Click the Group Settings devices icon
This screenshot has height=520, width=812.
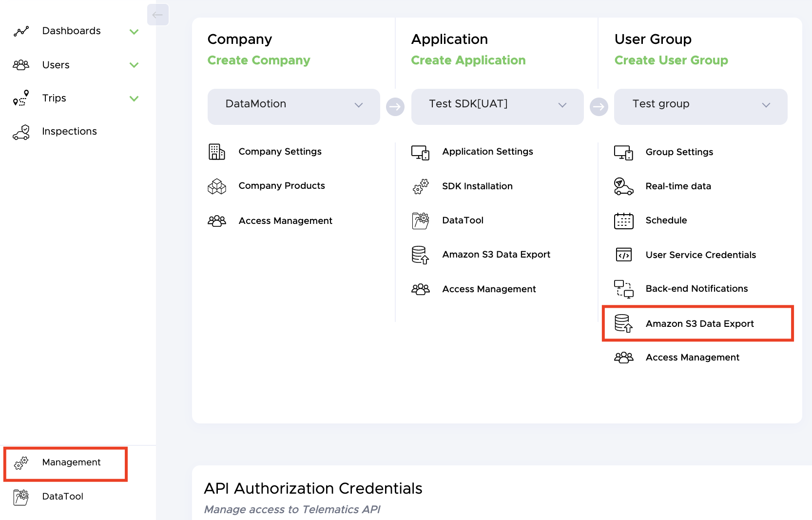point(623,153)
